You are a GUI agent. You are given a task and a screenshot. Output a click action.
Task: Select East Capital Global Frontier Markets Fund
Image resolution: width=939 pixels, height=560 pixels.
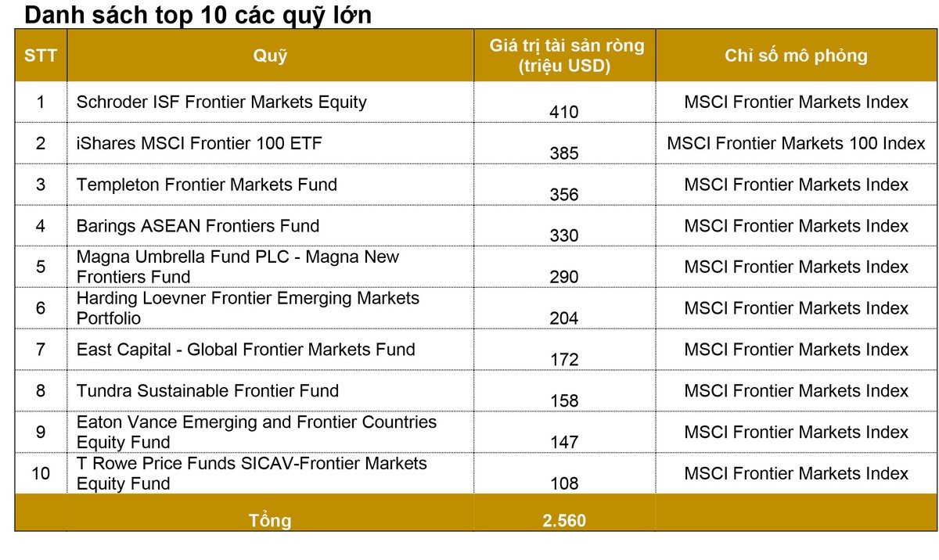(x=246, y=350)
